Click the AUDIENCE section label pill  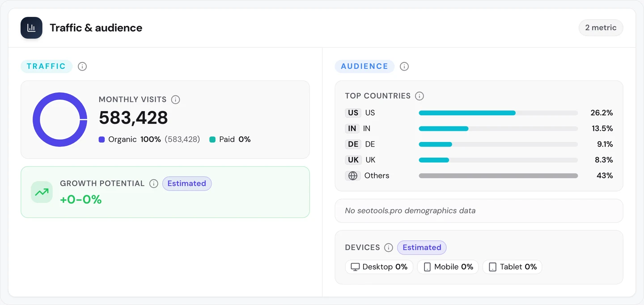tap(364, 67)
